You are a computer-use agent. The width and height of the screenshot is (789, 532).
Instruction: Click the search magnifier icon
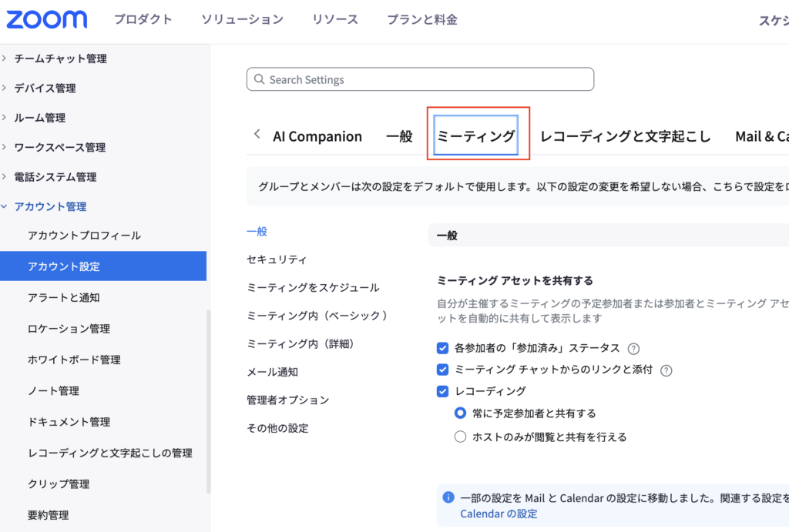pyautogui.click(x=259, y=79)
